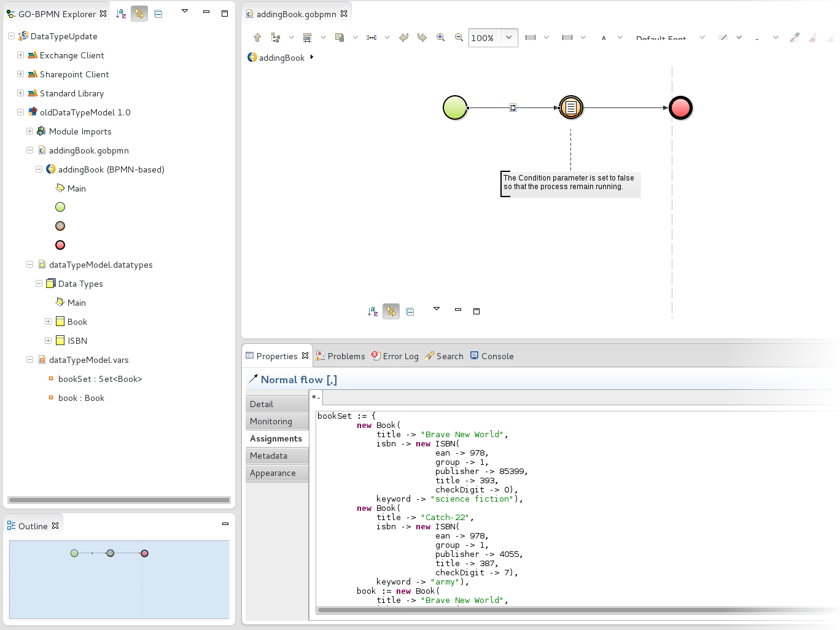Close the addingBook.gobpmn editor tab
Screen dimensions: 840x630
[x=344, y=14]
